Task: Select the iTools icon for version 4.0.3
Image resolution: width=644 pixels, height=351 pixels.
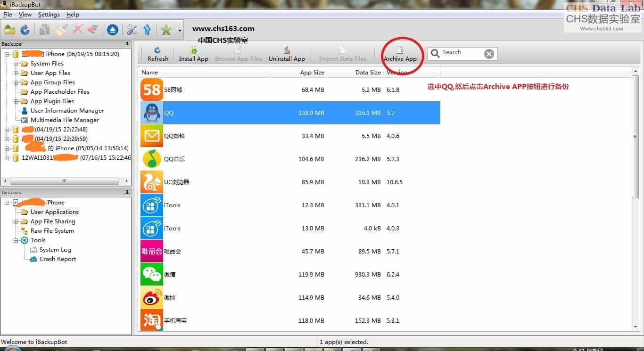Action: (152, 228)
